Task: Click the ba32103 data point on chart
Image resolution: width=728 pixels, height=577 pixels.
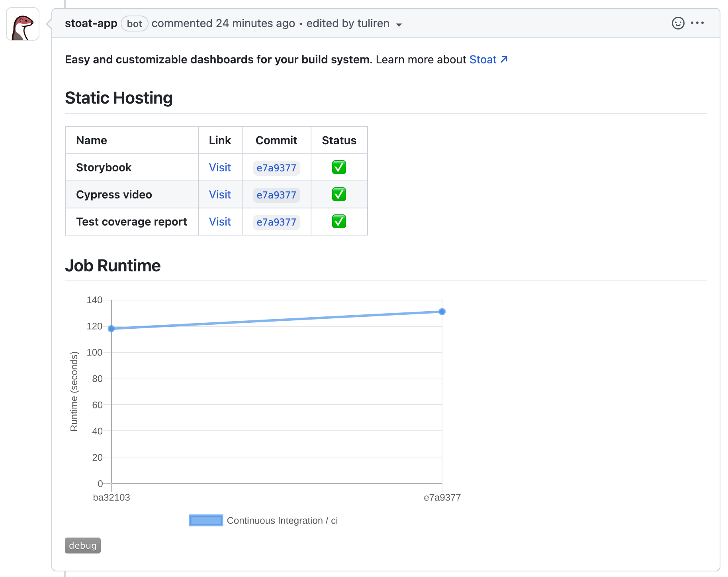Action: pos(112,329)
